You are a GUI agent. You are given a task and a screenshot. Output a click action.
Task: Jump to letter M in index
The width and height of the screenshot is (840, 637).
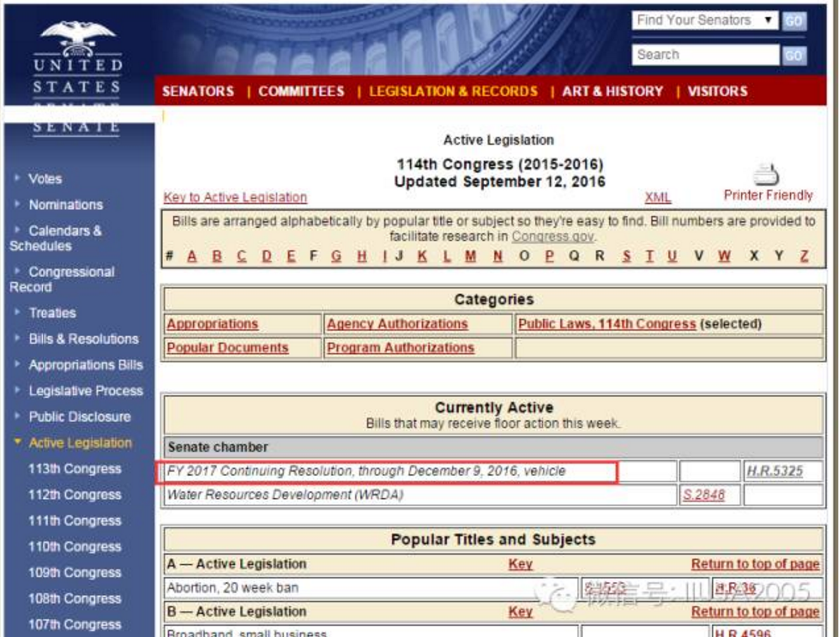coord(471,257)
